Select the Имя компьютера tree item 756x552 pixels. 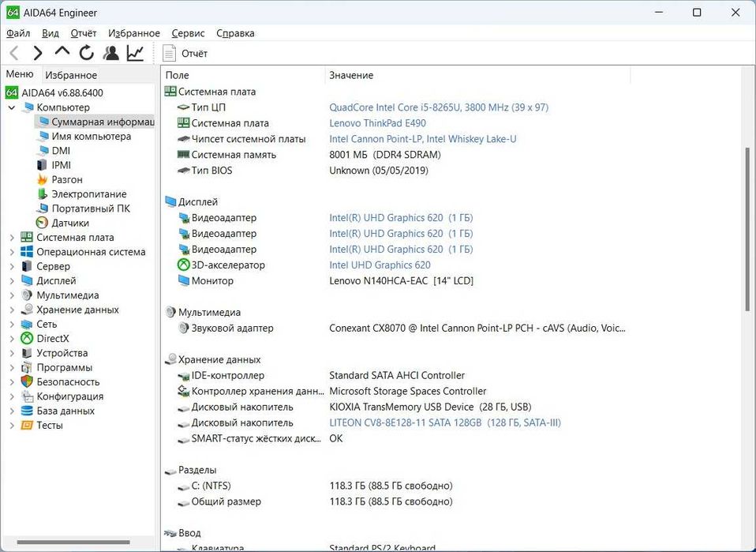[x=91, y=136]
